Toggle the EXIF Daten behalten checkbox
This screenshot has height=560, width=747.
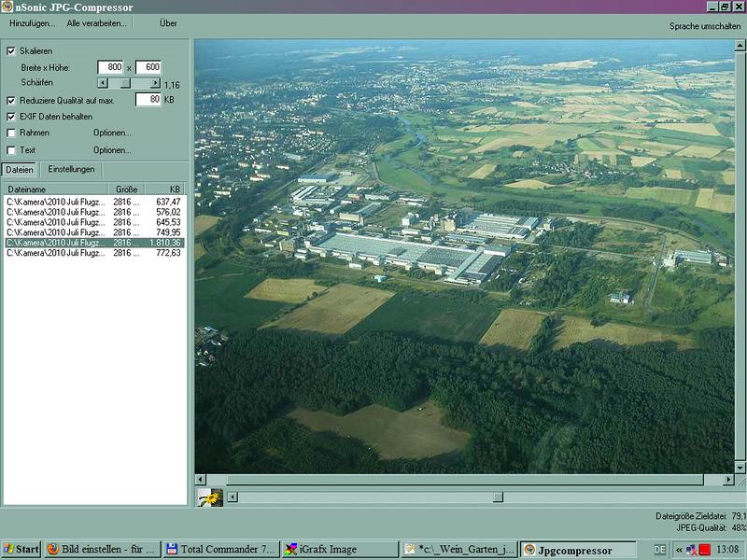point(11,117)
